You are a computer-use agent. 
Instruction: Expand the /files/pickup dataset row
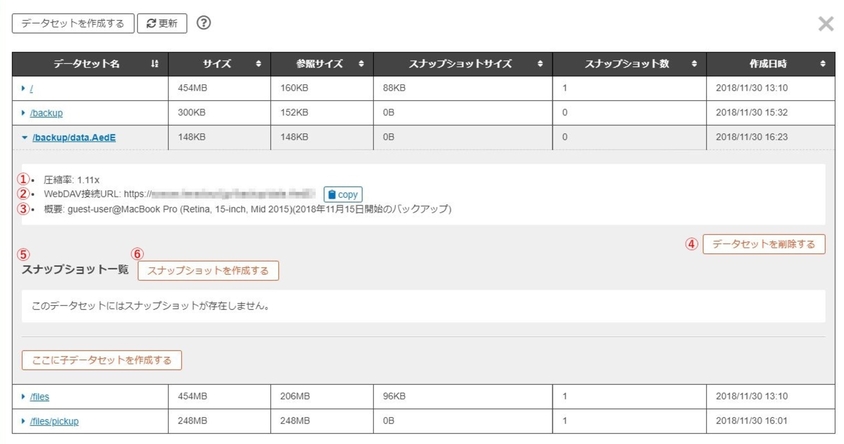[x=24, y=421]
